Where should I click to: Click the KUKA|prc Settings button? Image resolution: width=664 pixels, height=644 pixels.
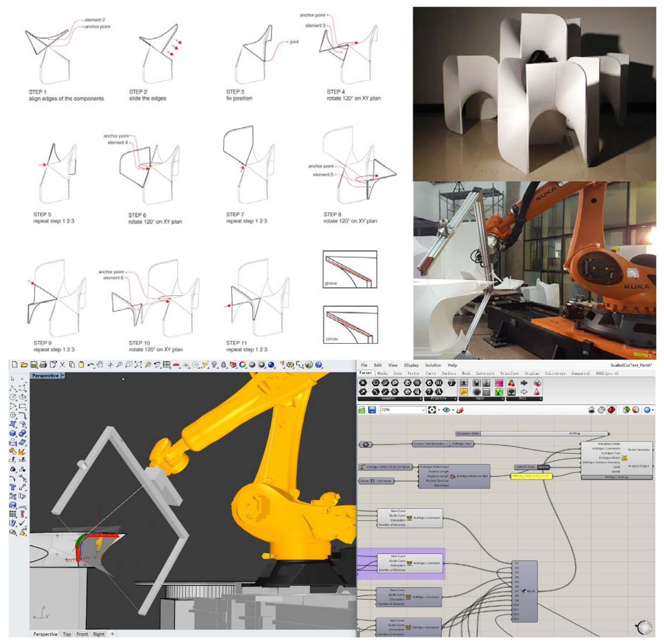click(617, 477)
